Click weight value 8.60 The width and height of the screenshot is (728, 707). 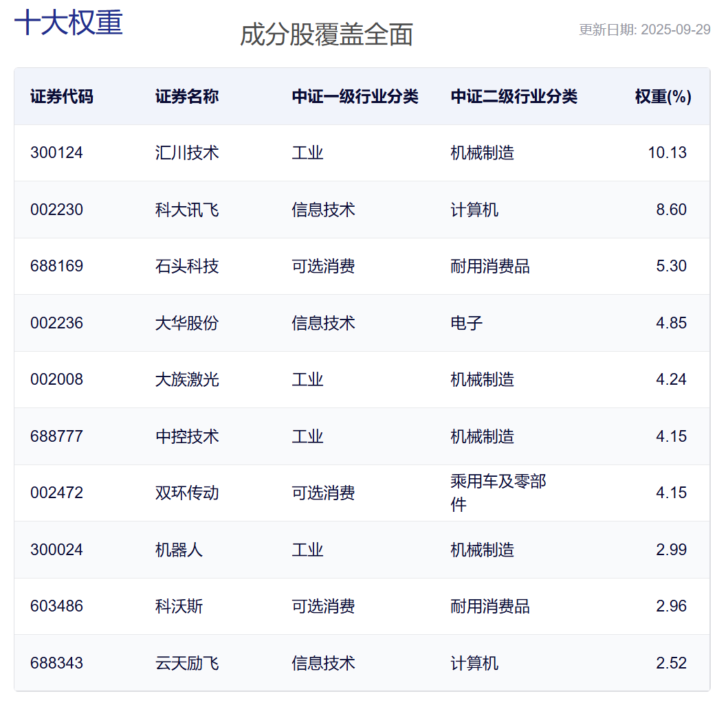click(x=672, y=210)
